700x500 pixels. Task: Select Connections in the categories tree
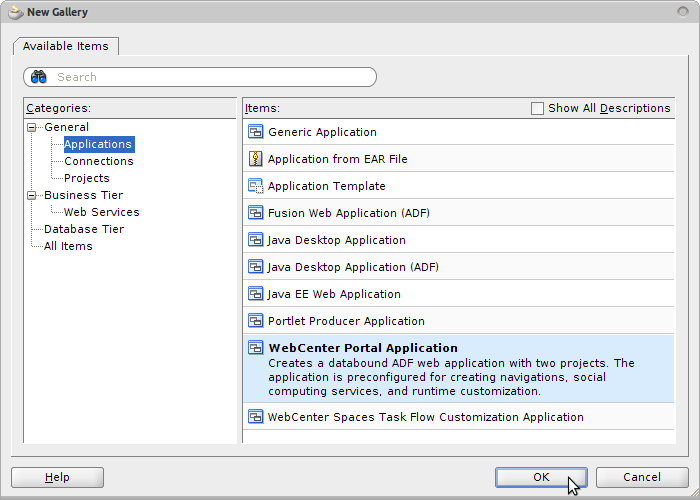coord(99,161)
